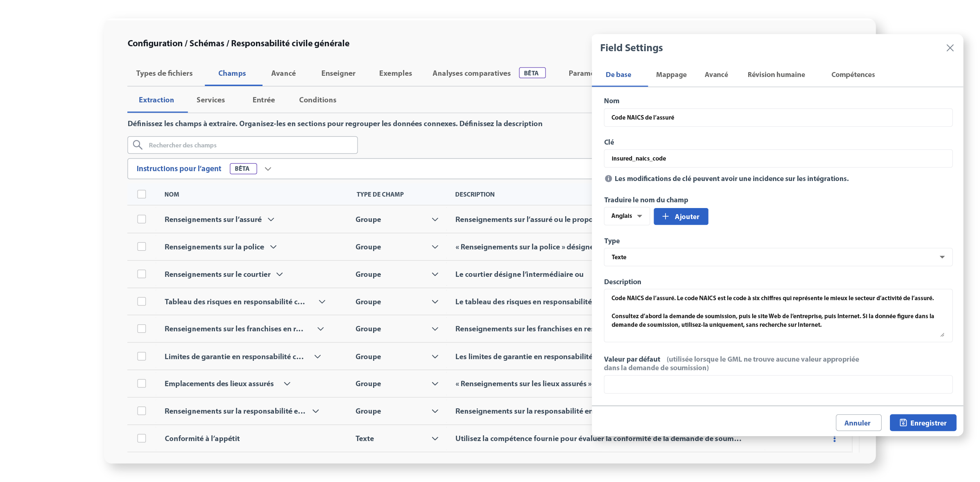Click the Enregistrer button
Screen dimensions: 980x482
923,423
